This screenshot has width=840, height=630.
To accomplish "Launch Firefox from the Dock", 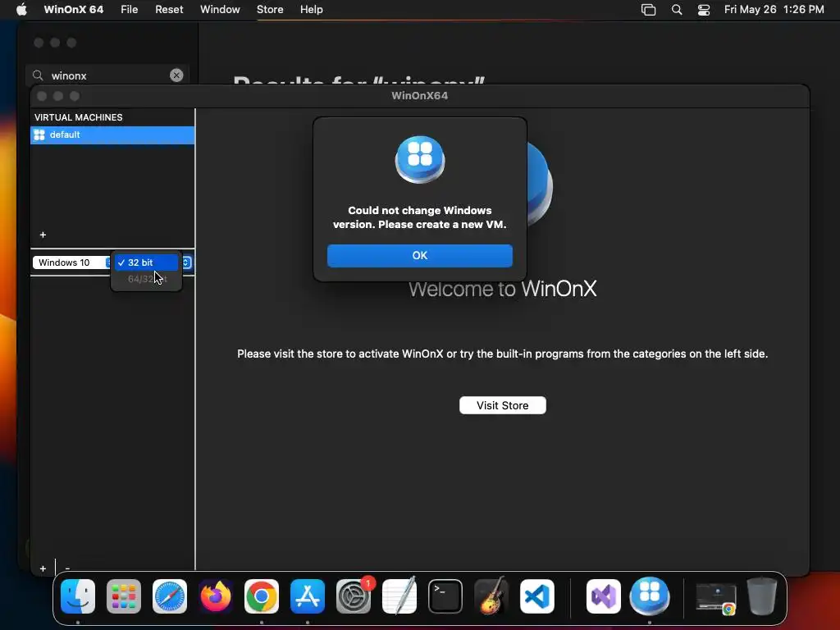I will tap(216, 596).
